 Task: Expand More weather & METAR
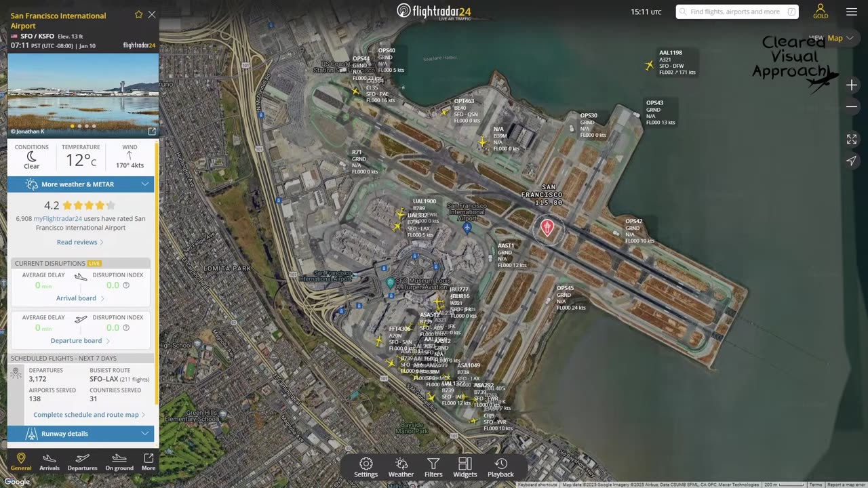(x=81, y=184)
